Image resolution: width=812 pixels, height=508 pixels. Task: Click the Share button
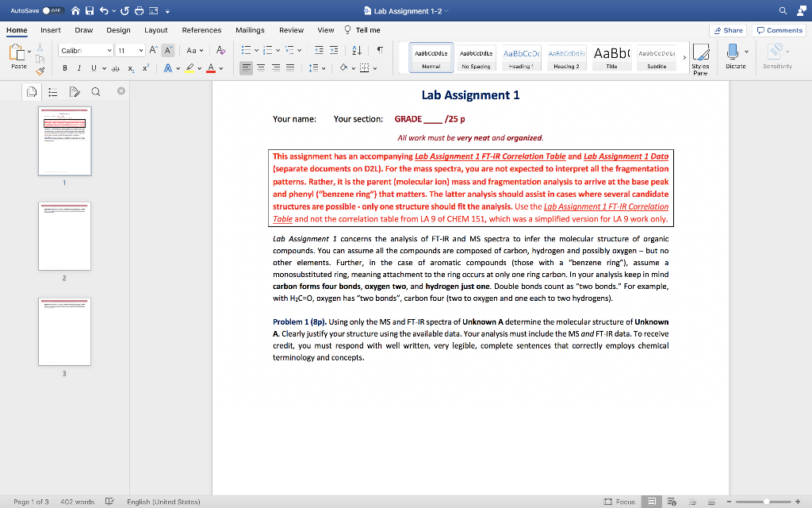pos(728,29)
